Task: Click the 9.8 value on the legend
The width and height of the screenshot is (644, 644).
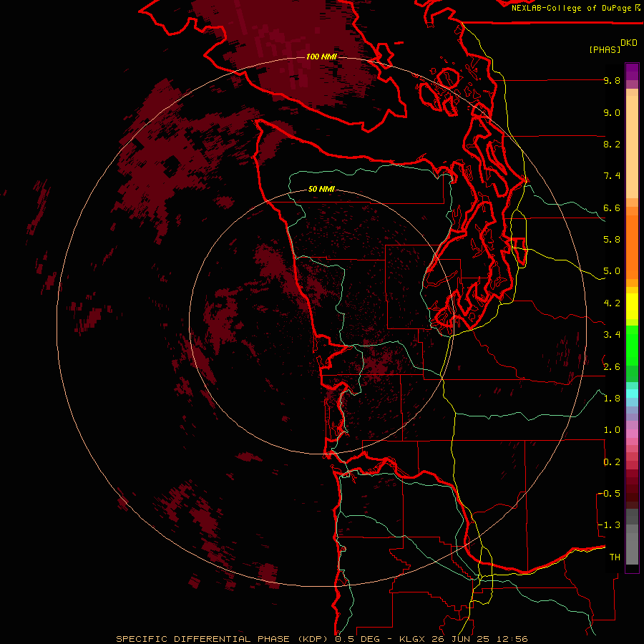Action: [x=612, y=80]
